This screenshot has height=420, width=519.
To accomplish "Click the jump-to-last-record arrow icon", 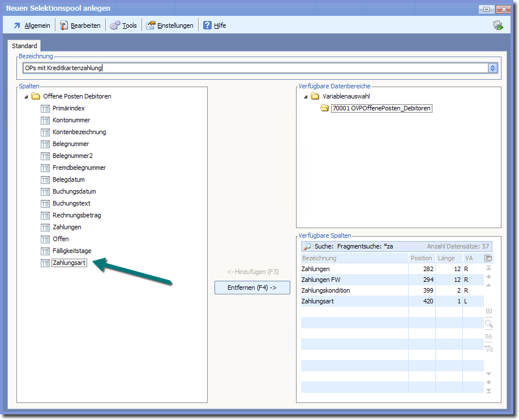I will 488,391.
